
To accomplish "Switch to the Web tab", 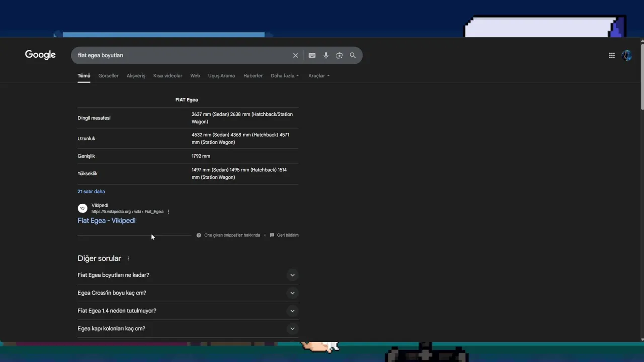I will pos(195,76).
